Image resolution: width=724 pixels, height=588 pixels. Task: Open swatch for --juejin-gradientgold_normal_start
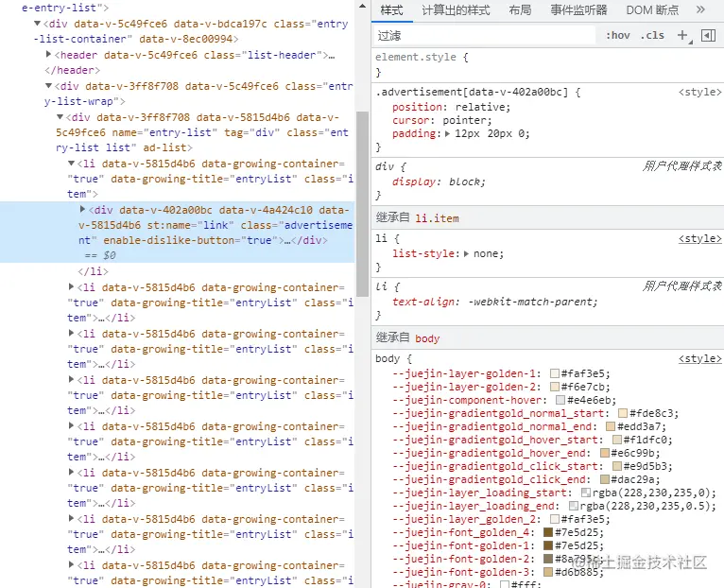coord(623,413)
